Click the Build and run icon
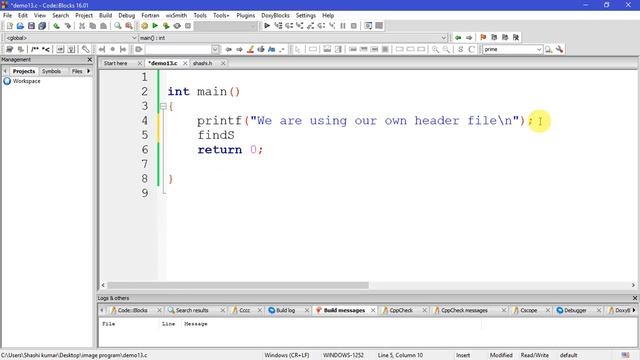The width and height of the screenshot is (640, 360). point(166,26)
